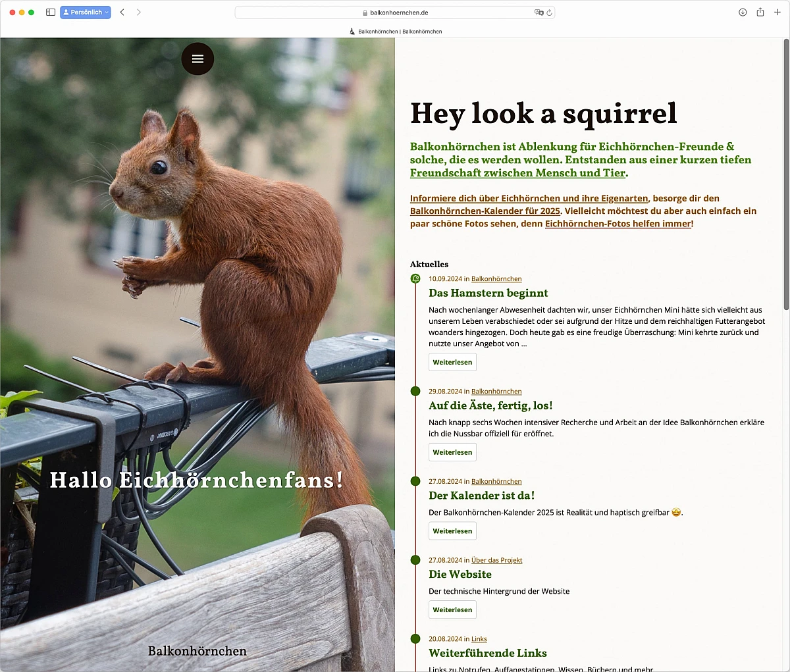Click Weiterlesen under Der Kalender ist da
790x672 pixels.
tap(452, 531)
